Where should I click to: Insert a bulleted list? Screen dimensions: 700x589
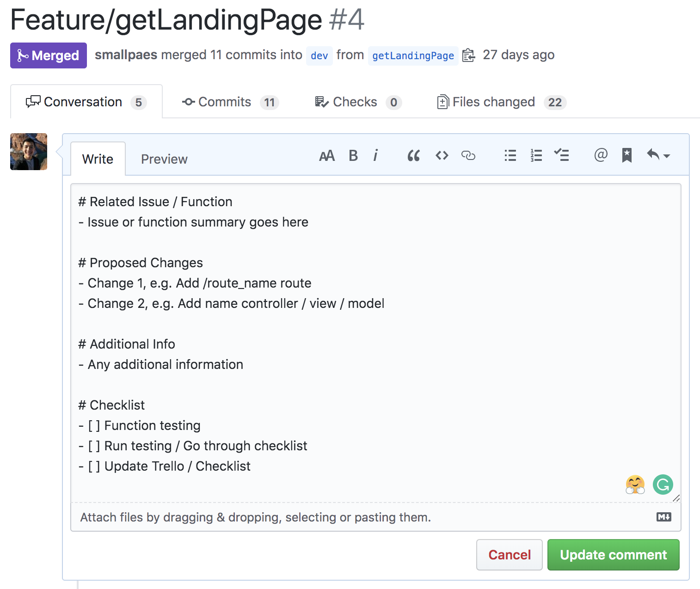click(510, 155)
